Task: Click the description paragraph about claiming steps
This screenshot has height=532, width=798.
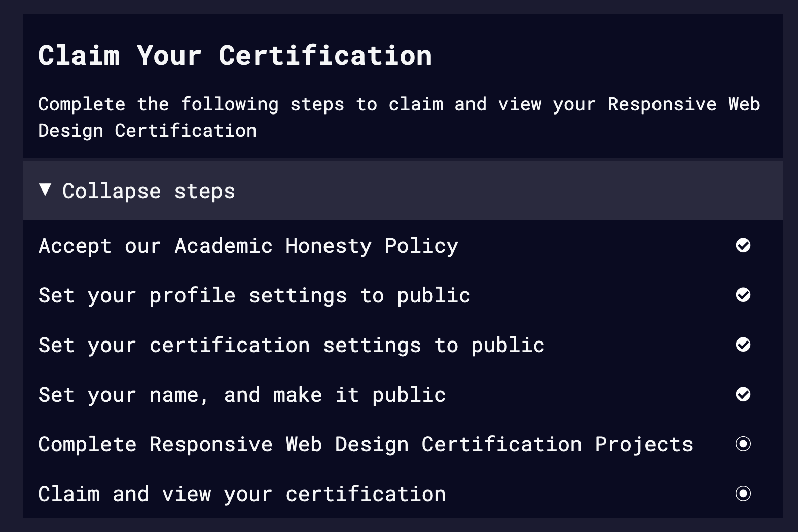Action: (400, 118)
